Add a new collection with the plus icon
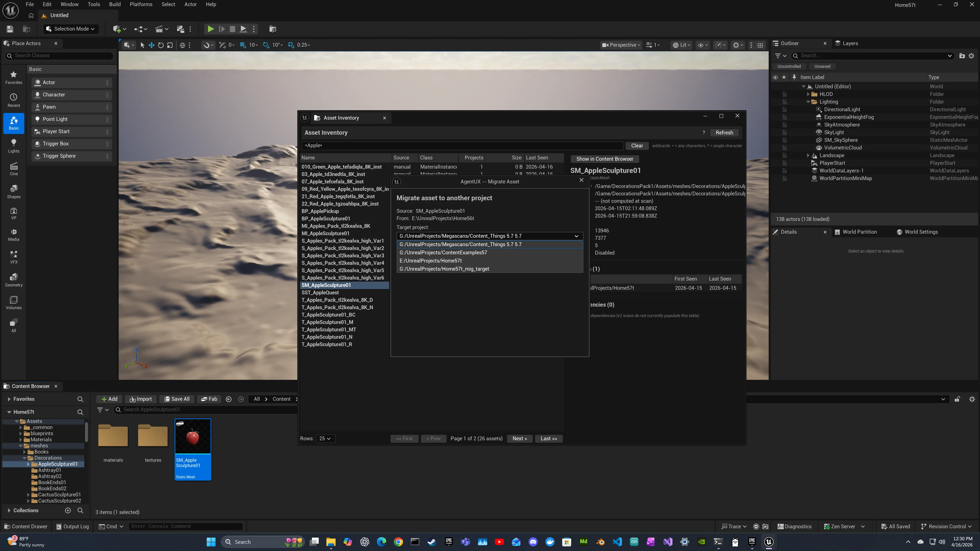980x551 pixels. coord(68,511)
